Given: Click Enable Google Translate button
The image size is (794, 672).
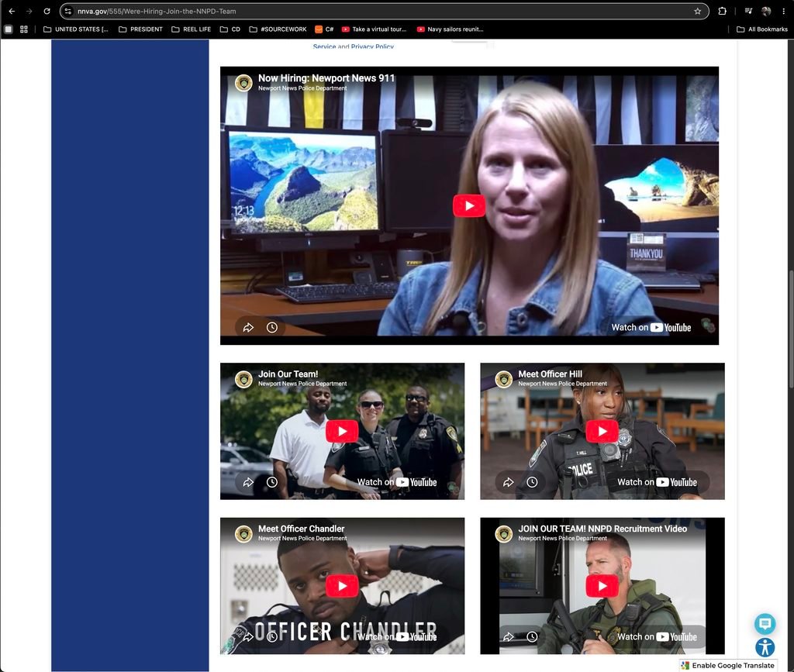Looking at the screenshot, I should point(727,666).
